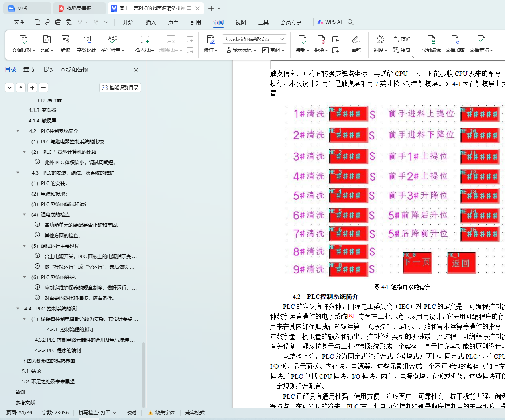Open WPS AI assistant
505x420 pixels.
click(330, 22)
